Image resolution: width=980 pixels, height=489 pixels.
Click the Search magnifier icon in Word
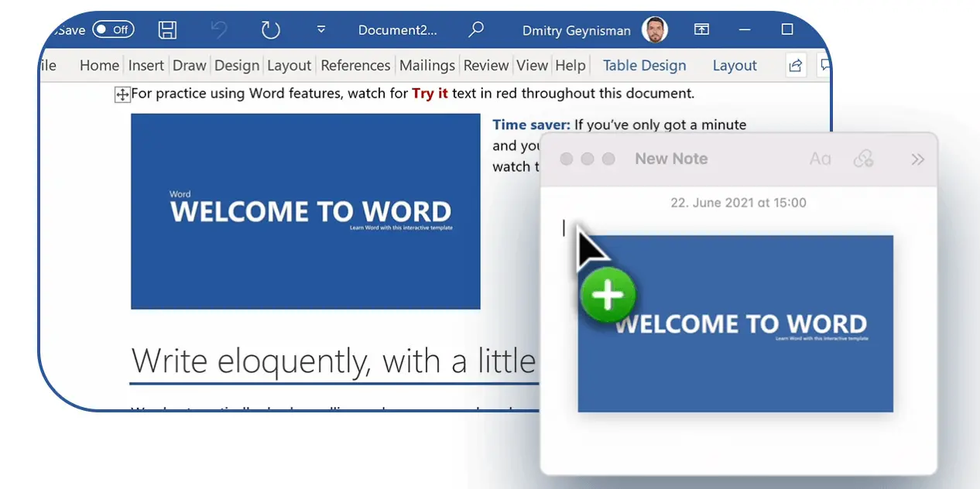coord(476,30)
